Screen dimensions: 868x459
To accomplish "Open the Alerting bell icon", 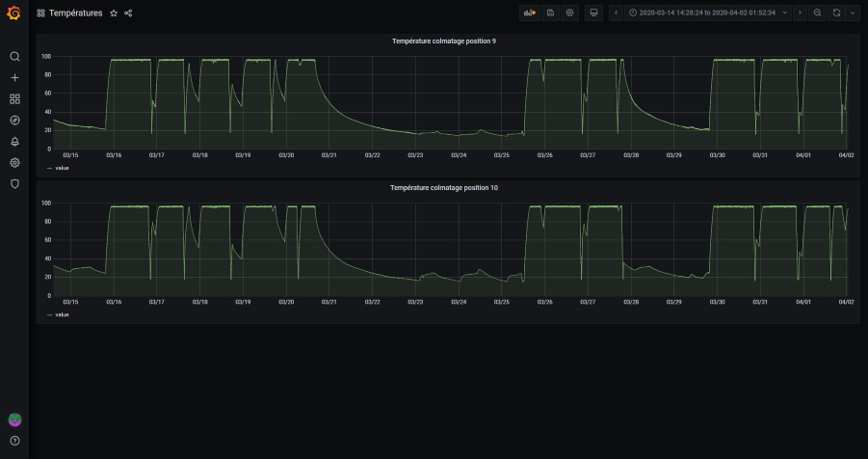I will [x=15, y=142].
